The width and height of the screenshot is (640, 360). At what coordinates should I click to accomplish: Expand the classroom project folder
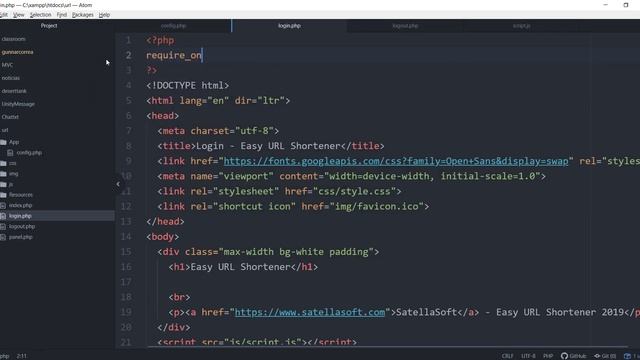13,39
